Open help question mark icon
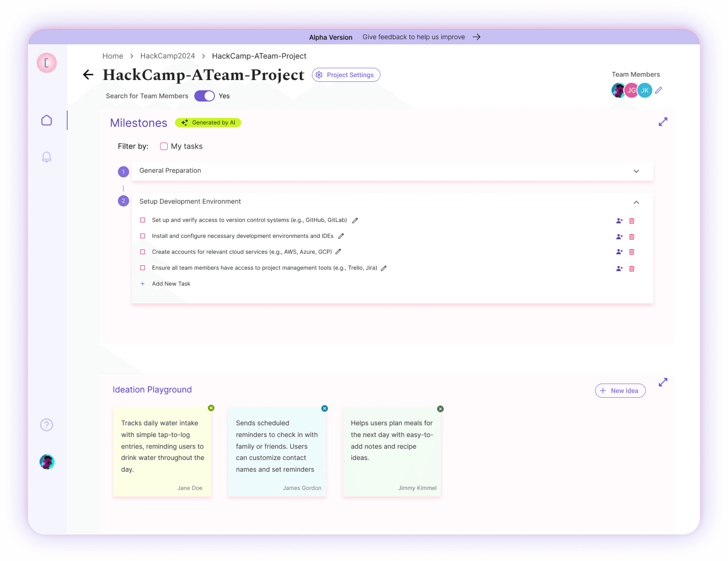 coord(47,425)
